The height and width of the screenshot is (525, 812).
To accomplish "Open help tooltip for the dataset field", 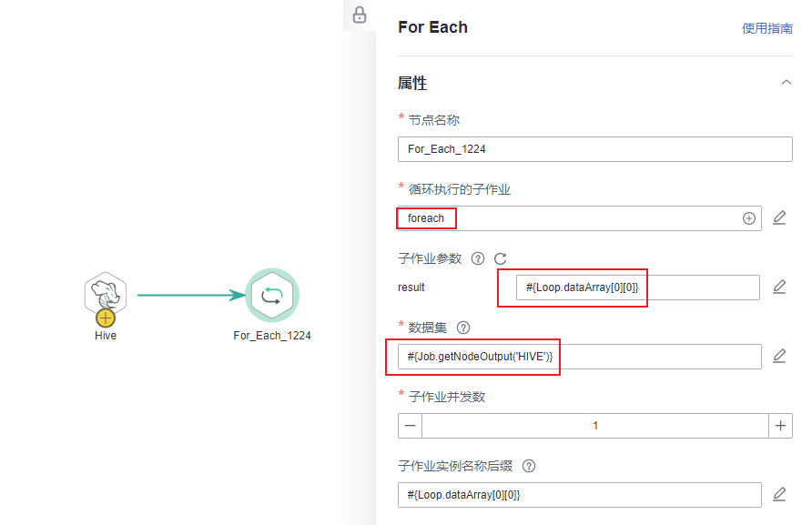I will (462, 328).
